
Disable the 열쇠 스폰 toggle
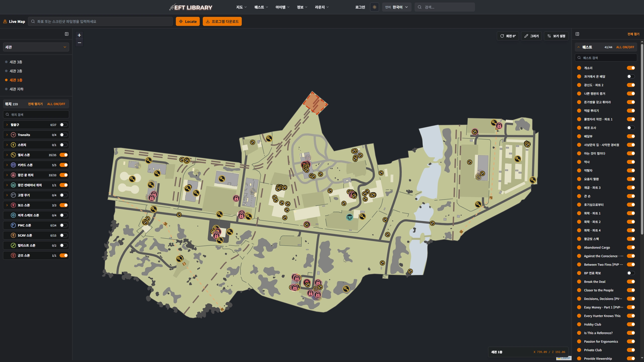tap(64, 155)
